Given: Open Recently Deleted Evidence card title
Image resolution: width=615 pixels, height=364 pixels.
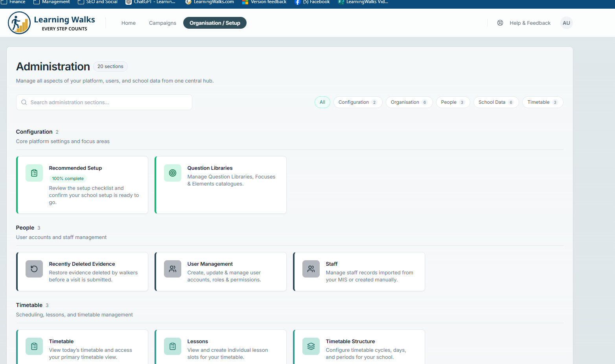Looking at the screenshot, I should (x=82, y=264).
